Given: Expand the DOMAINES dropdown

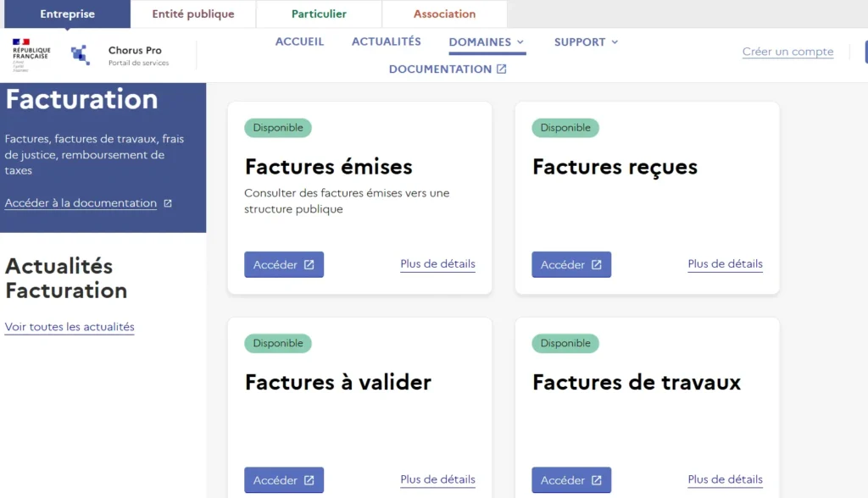Looking at the screenshot, I should 487,41.
